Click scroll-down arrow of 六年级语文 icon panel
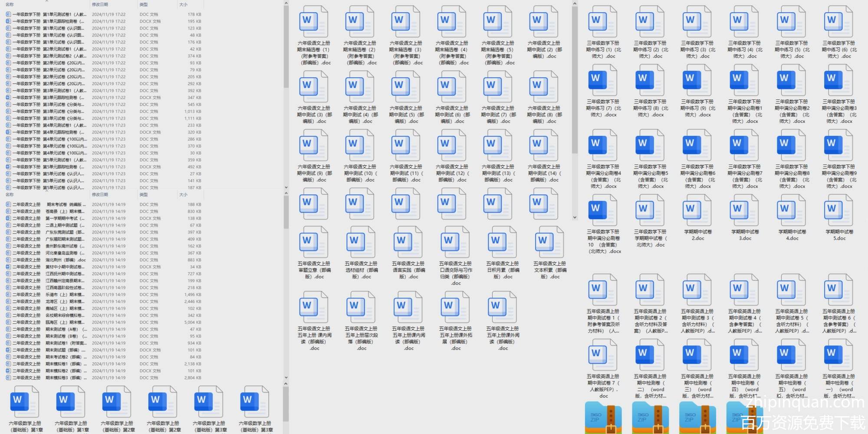This screenshot has height=434, width=868. point(575,217)
